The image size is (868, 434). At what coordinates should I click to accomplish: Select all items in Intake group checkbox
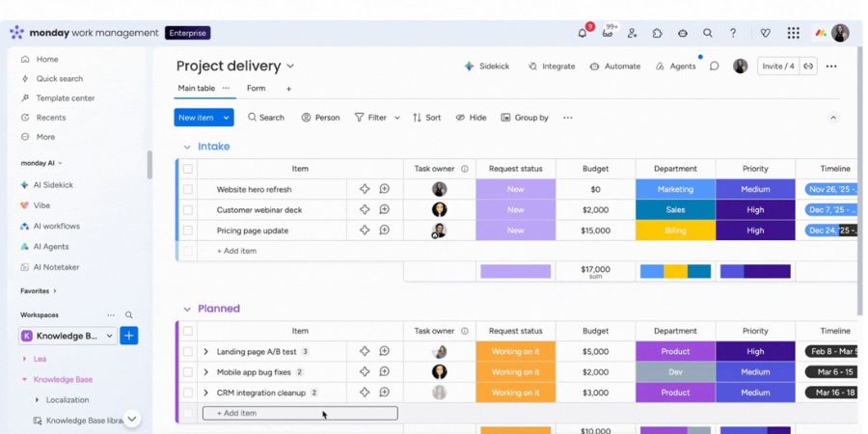coord(188,169)
